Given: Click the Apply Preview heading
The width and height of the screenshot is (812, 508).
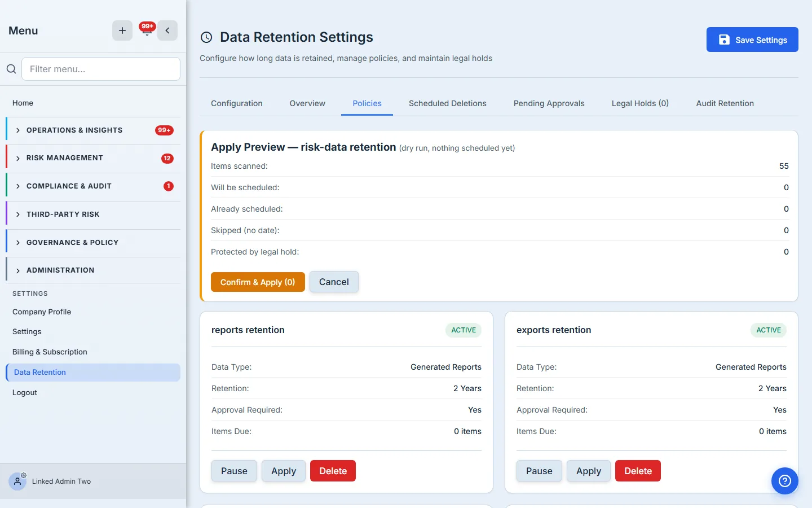Looking at the screenshot, I should [303, 147].
